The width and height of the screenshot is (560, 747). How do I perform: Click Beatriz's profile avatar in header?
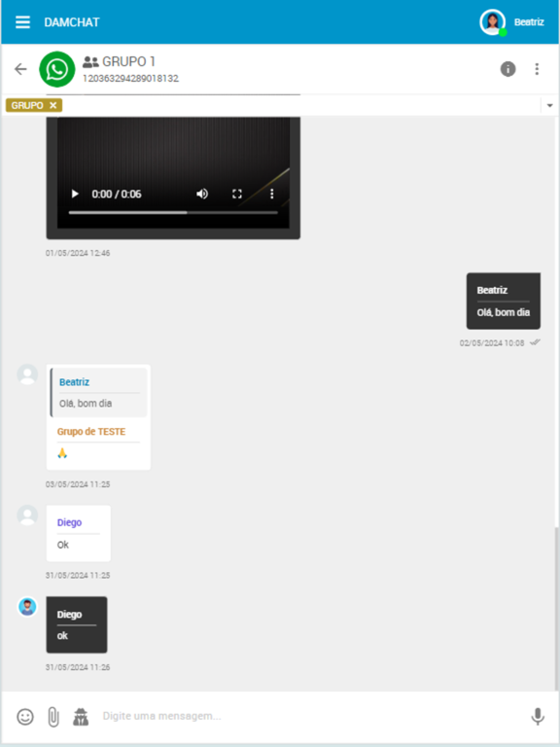(492, 22)
